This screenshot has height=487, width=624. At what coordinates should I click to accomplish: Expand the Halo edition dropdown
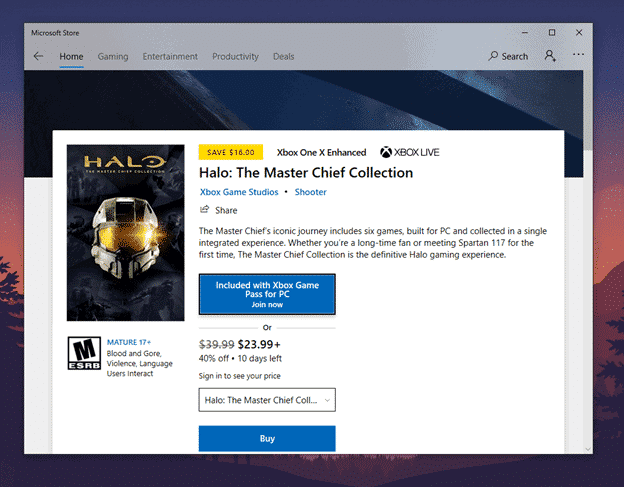267,400
